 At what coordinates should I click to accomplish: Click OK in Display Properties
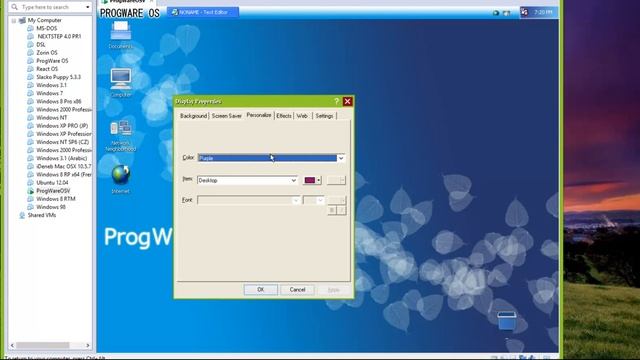pyautogui.click(x=261, y=289)
